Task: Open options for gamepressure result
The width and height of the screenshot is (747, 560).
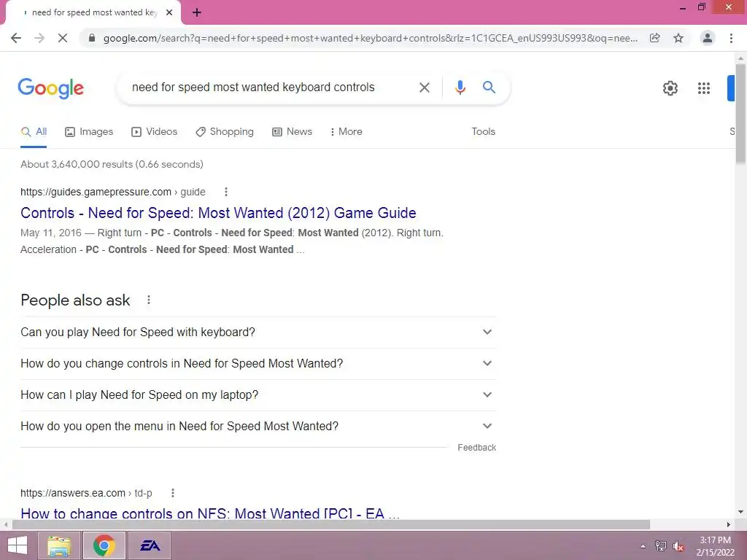Action: [226, 192]
